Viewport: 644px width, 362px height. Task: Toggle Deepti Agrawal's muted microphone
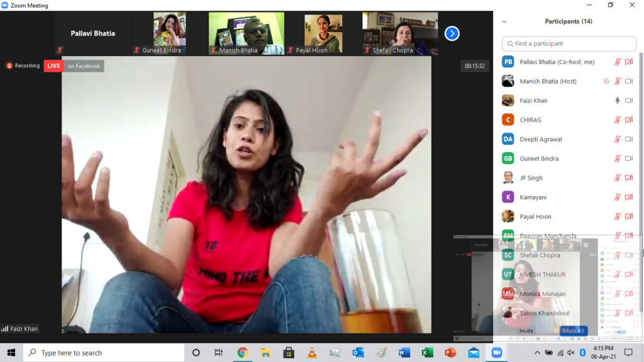pyautogui.click(x=618, y=139)
